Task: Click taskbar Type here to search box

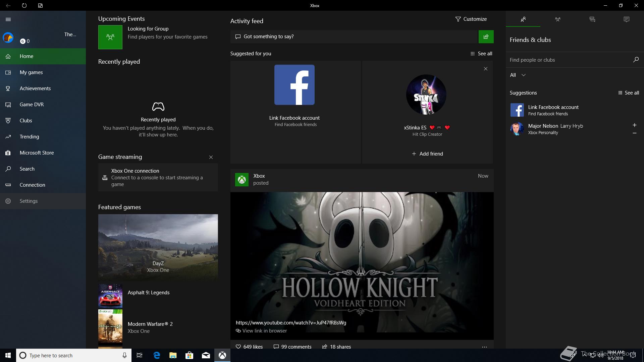Action: coord(73,355)
